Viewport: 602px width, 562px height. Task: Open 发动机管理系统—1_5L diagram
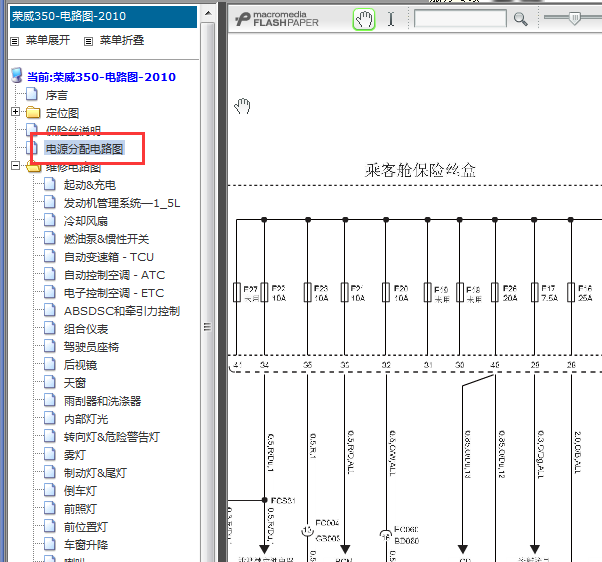pos(122,203)
